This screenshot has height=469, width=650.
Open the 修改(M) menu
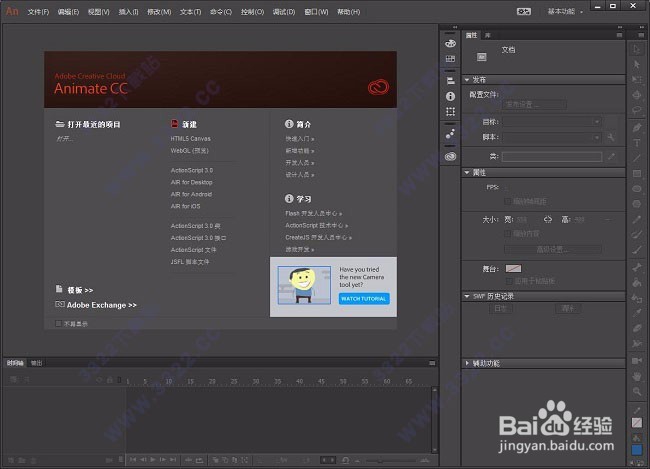[x=159, y=12]
